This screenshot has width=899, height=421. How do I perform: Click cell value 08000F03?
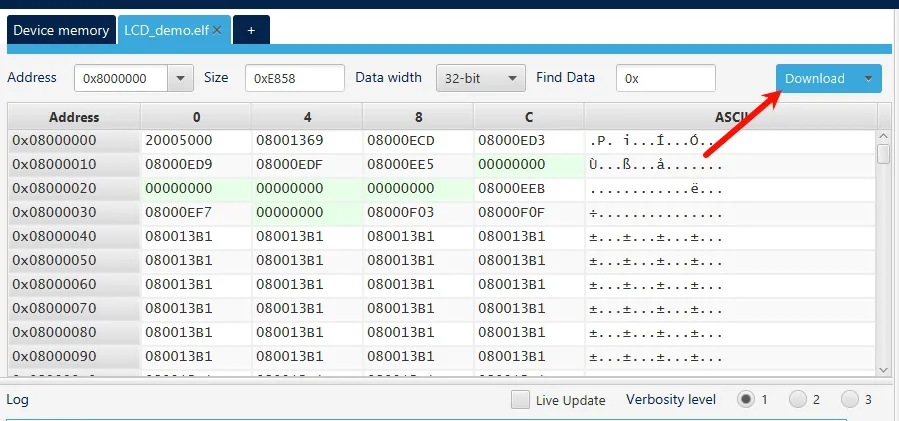point(419,213)
